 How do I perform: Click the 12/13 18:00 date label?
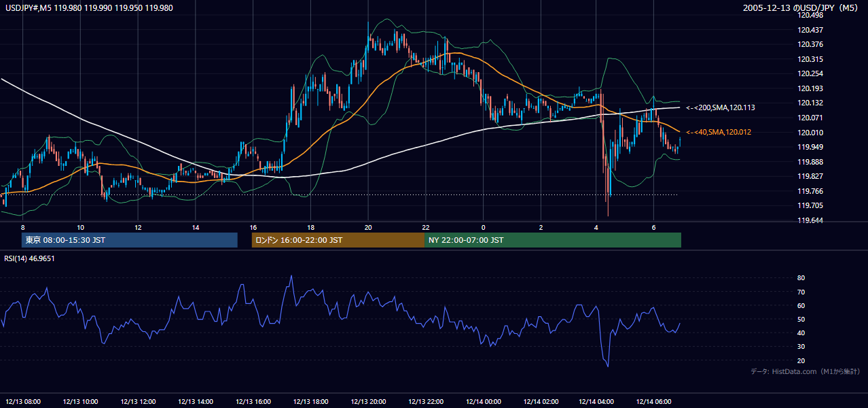(310, 401)
